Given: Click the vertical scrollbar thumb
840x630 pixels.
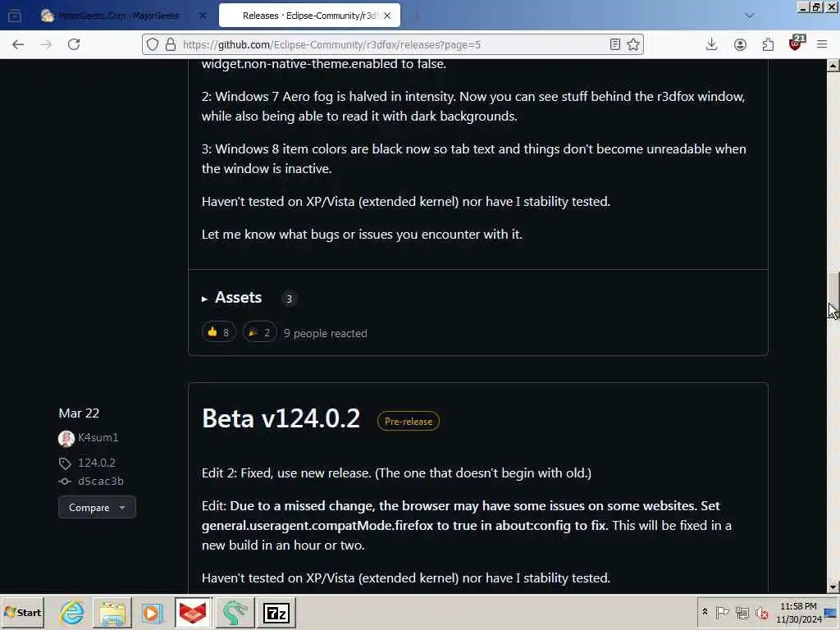Looking at the screenshot, I should point(833,295).
